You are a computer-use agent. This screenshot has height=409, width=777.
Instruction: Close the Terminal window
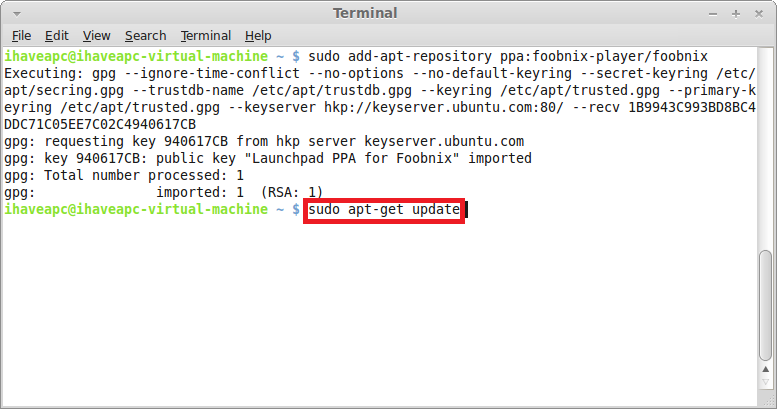click(x=759, y=14)
